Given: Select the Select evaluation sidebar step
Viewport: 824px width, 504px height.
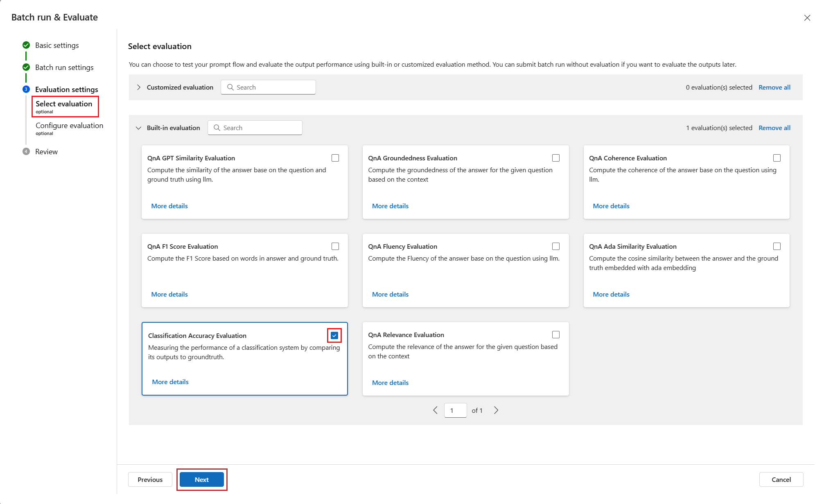Looking at the screenshot, I should point(64,104).
